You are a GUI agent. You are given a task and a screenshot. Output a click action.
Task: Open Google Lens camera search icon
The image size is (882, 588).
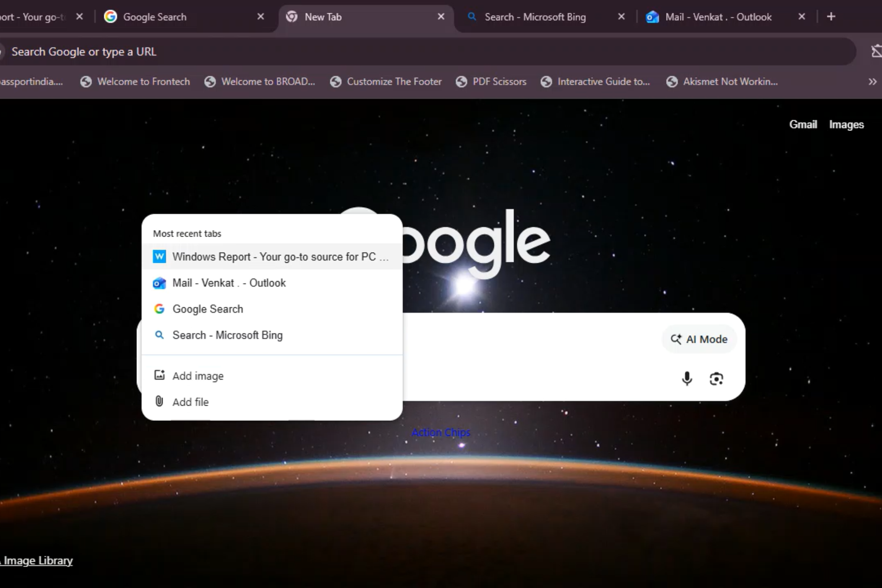717,379
